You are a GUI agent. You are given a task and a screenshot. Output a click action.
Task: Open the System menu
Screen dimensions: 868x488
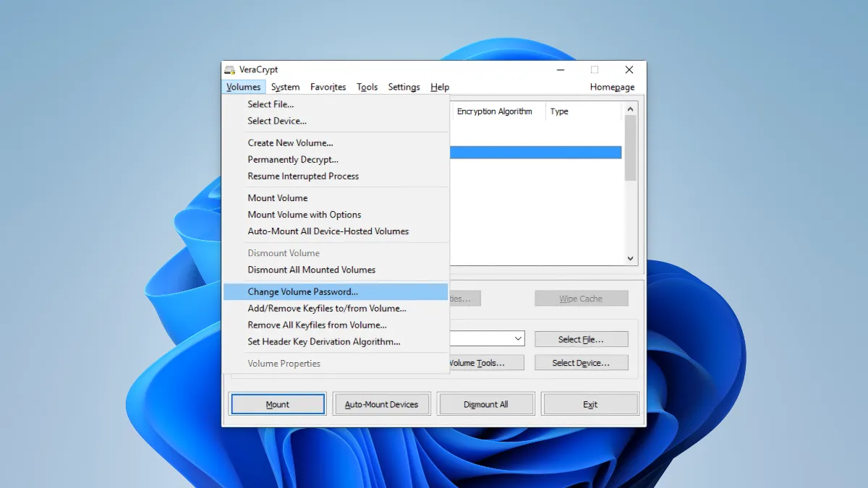(285, 87)
